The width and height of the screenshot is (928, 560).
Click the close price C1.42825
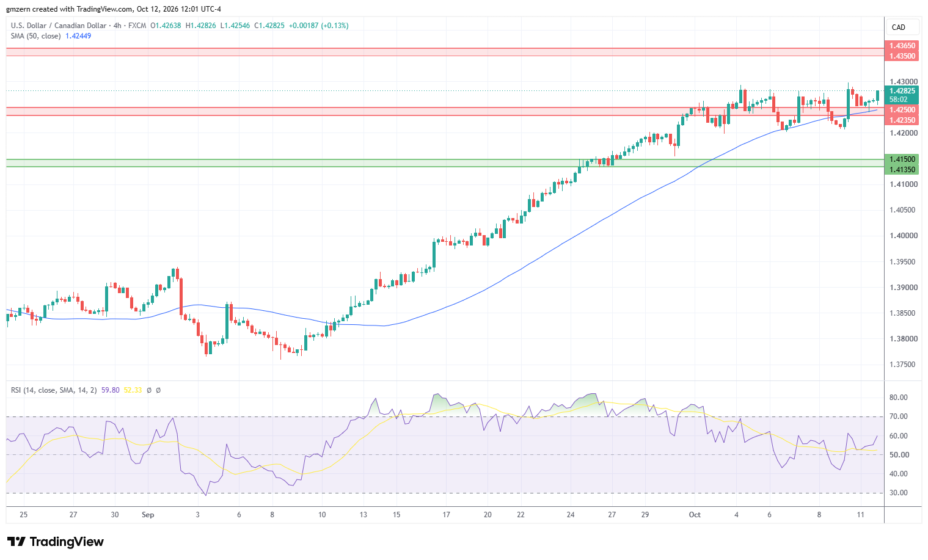pyautogui.click(x=269, y=26)
